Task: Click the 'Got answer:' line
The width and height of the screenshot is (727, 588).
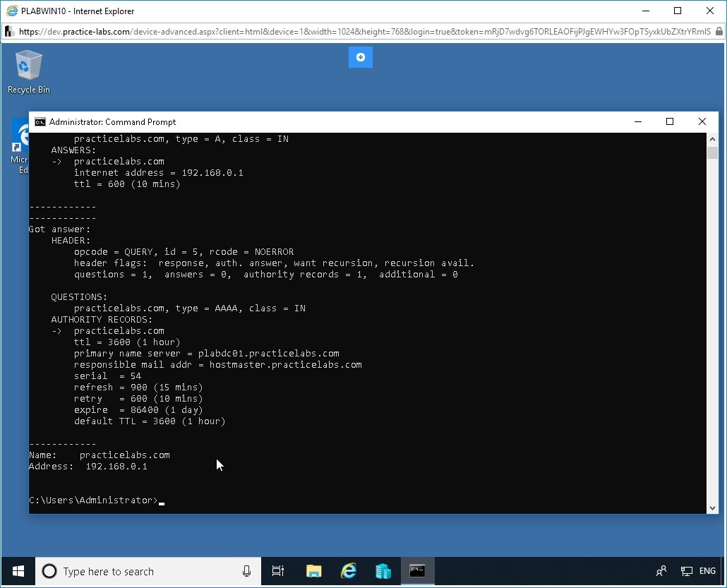Action: point(59,229)
